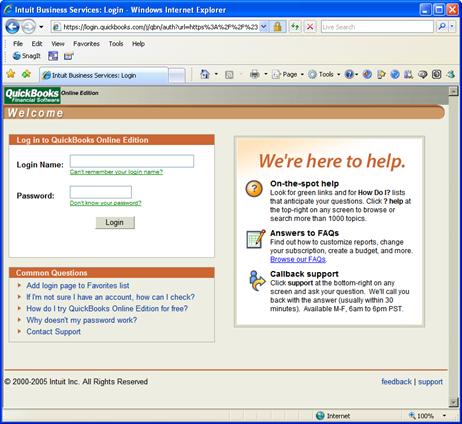Click the "We're here to help." heading

click(x=332, y=161)
